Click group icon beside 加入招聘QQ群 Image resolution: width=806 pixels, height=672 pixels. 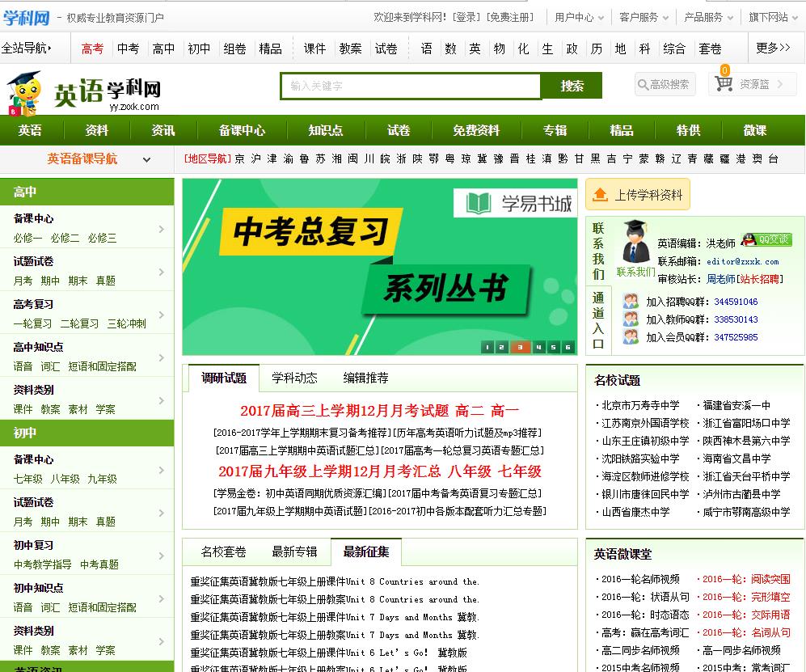tap(631, 302)
